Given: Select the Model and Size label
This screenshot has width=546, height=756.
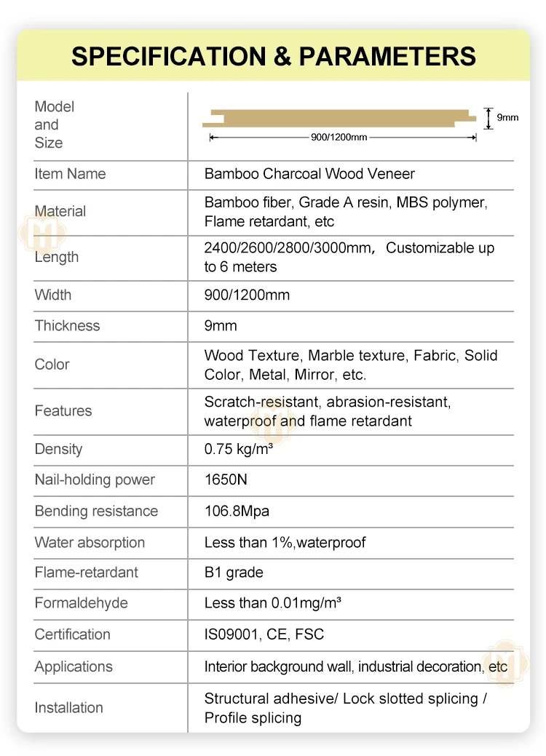Looking at the screenshot, I should [x=55, y=124].
